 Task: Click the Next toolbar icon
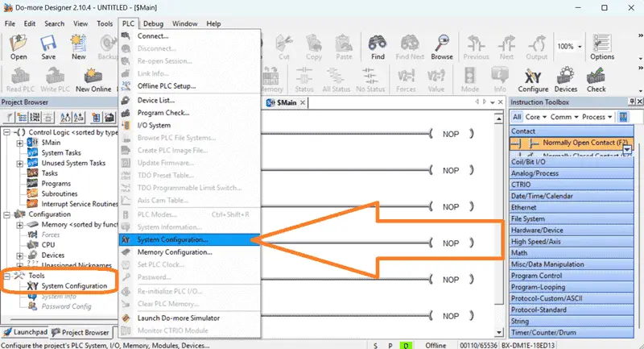506,48
